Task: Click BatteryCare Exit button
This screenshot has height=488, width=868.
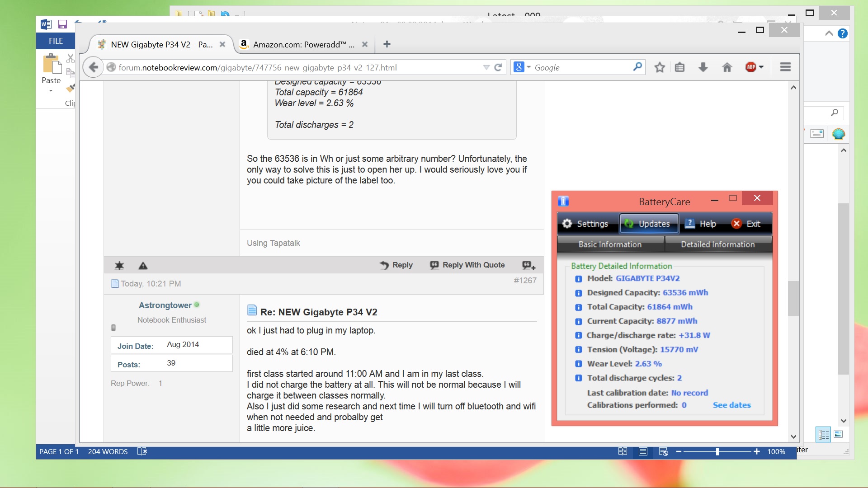Action: click(746, 224)
